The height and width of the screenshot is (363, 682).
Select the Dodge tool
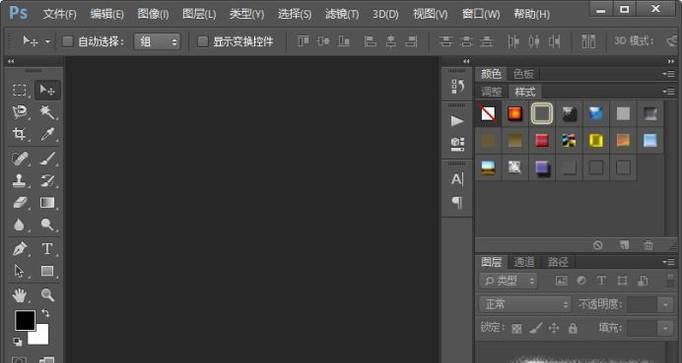pyautogui.click(x=47, y=225)
